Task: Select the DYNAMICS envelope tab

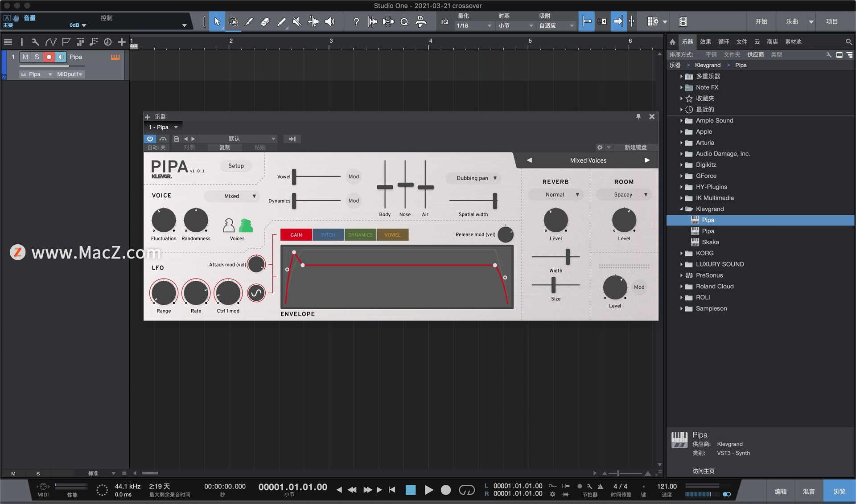Action: tap(360, 235)
